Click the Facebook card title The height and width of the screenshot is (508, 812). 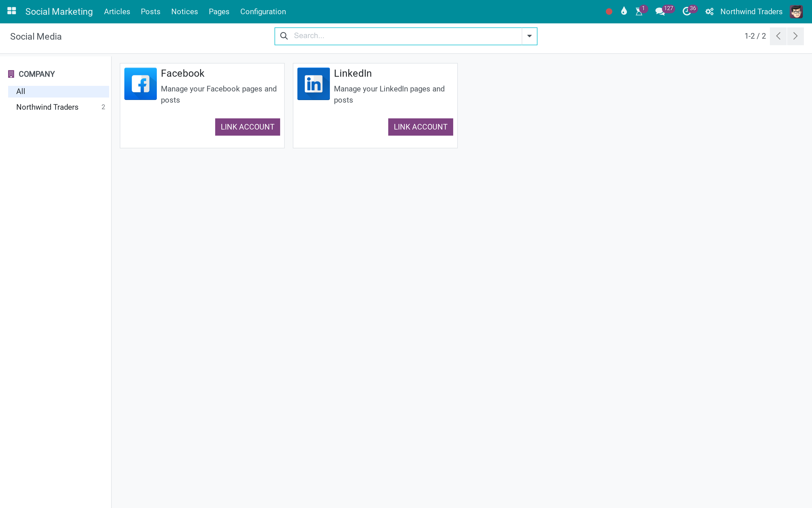click(182, 73)
